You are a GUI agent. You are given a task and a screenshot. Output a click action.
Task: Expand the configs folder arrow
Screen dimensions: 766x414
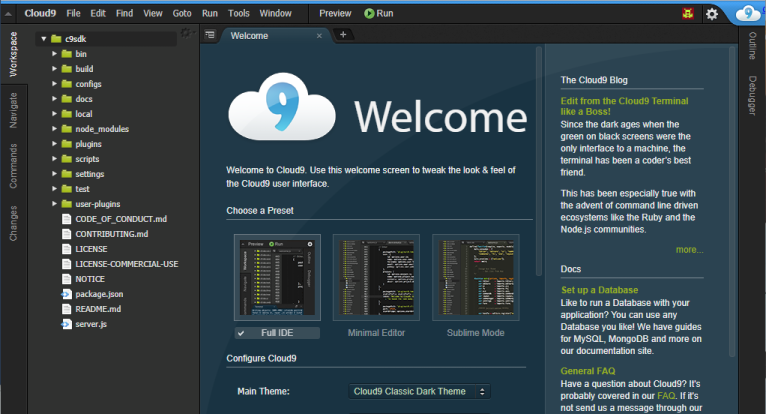pos(54,84)
